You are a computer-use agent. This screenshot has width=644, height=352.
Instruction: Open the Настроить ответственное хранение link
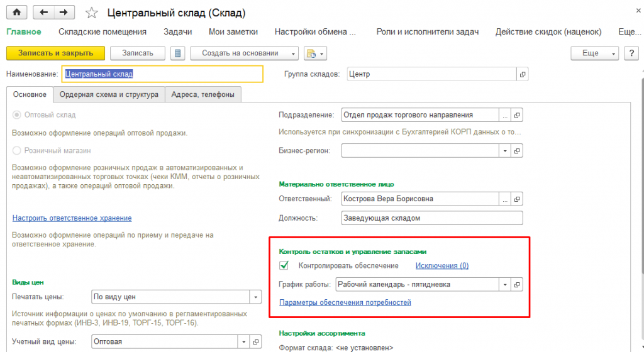[x=72, y=218]
